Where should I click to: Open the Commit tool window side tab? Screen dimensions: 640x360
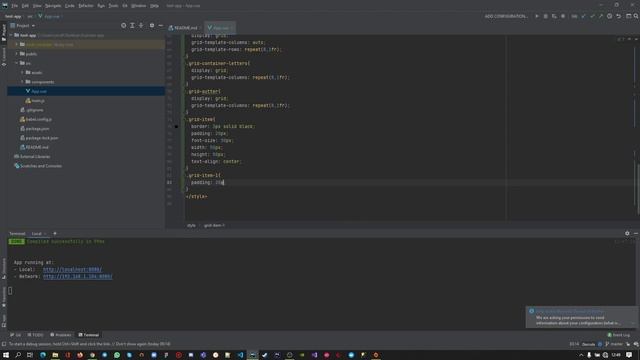click(4, 56)
